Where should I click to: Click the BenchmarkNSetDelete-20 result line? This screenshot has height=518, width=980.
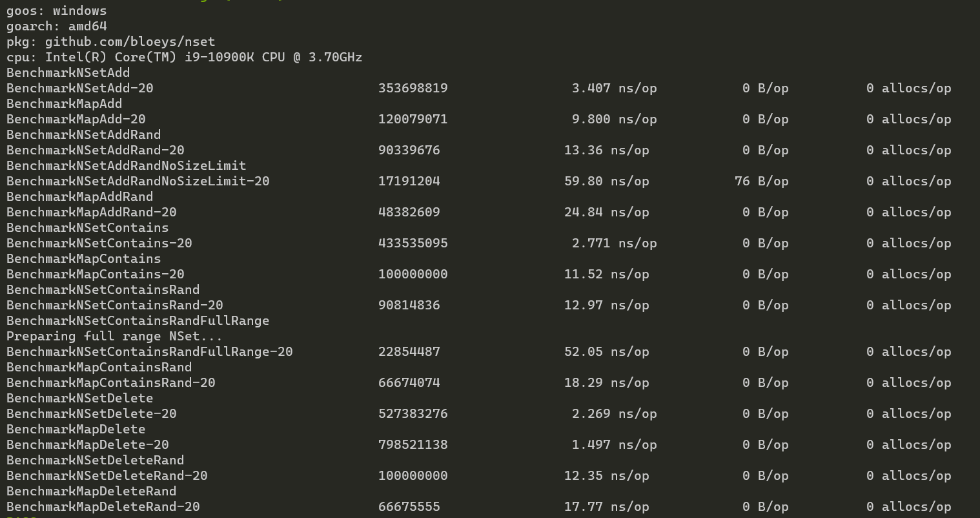point(91,413)
